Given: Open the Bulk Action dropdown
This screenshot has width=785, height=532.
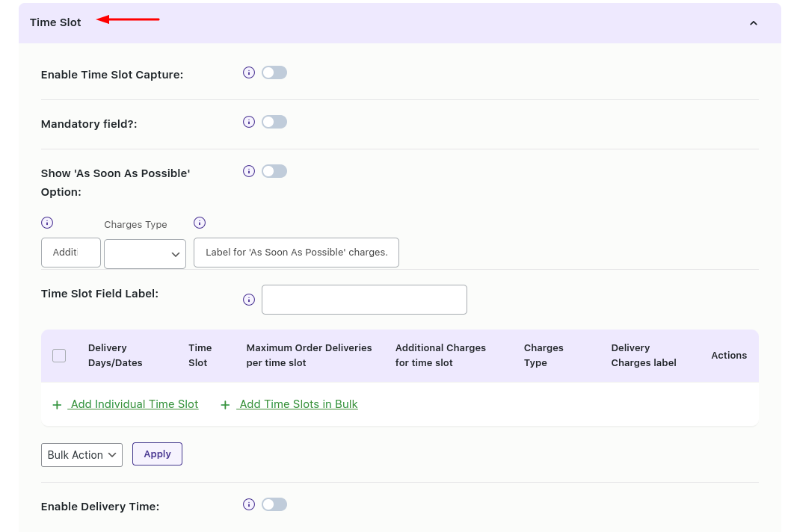Looking at the screenshot, I should pos(81,454).
